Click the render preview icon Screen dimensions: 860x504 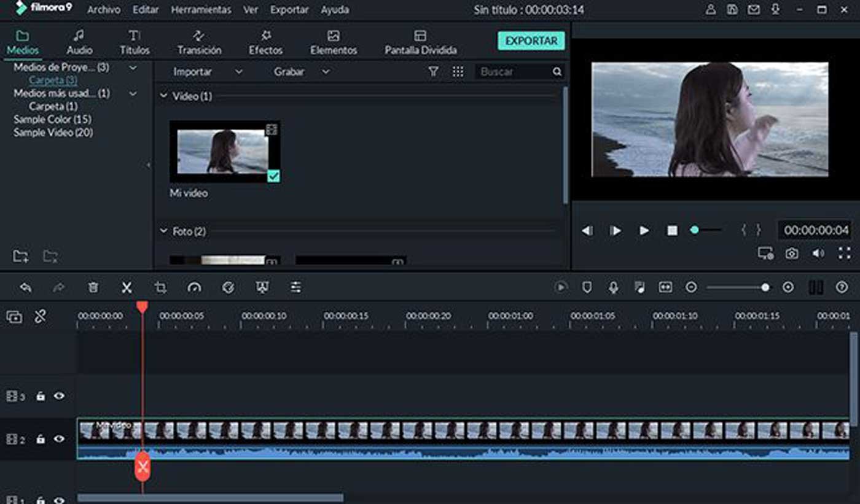[561, 287]
